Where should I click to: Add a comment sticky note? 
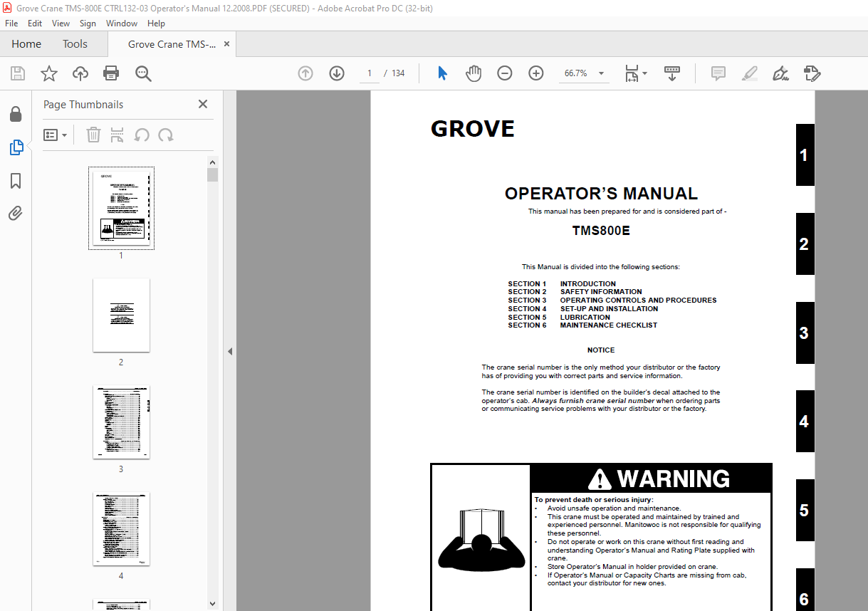pos(718,73)
